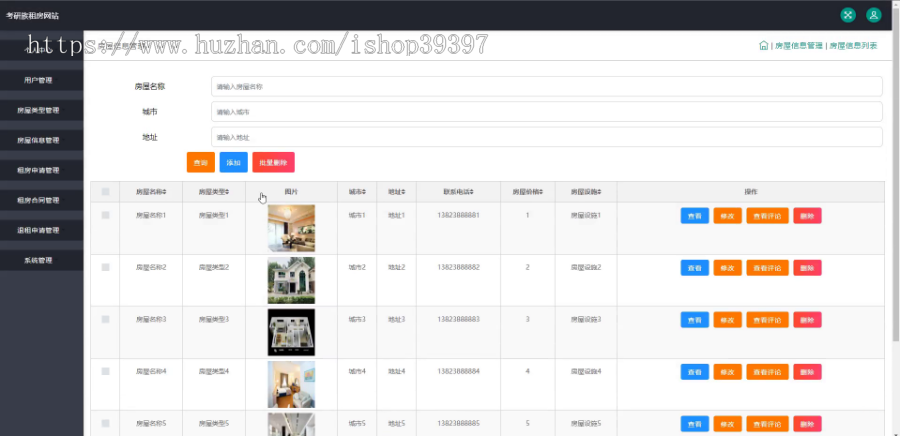The image size is (900, 436).
Task: Click 查看 button for 房屋名称4
Action: coord(695,372)
